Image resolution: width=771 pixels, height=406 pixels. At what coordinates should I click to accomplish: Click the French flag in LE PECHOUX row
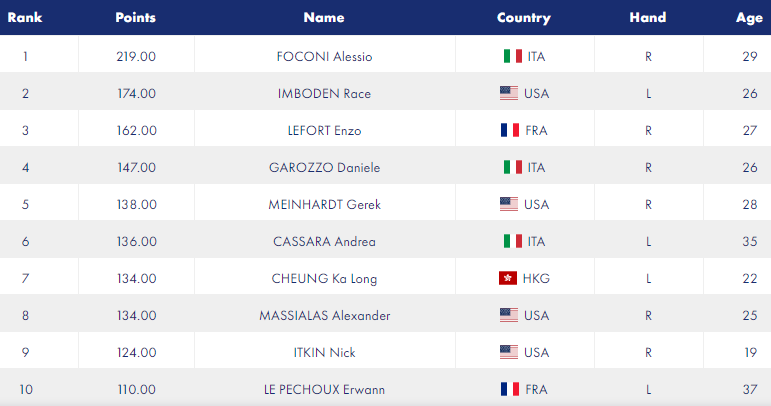tap(510, 389)
